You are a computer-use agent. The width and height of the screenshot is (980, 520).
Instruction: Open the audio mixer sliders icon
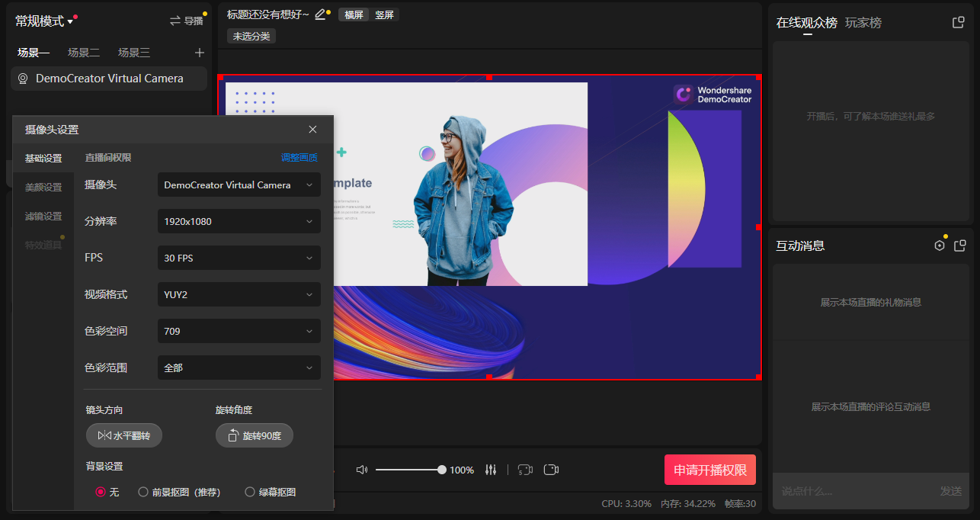pyautogui.click(x=491, y=470)
